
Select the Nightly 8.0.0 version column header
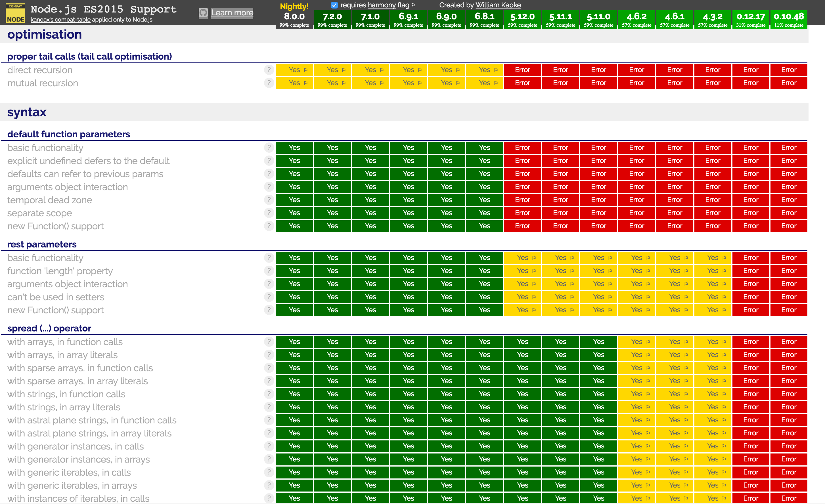click(x=294, y=15)
